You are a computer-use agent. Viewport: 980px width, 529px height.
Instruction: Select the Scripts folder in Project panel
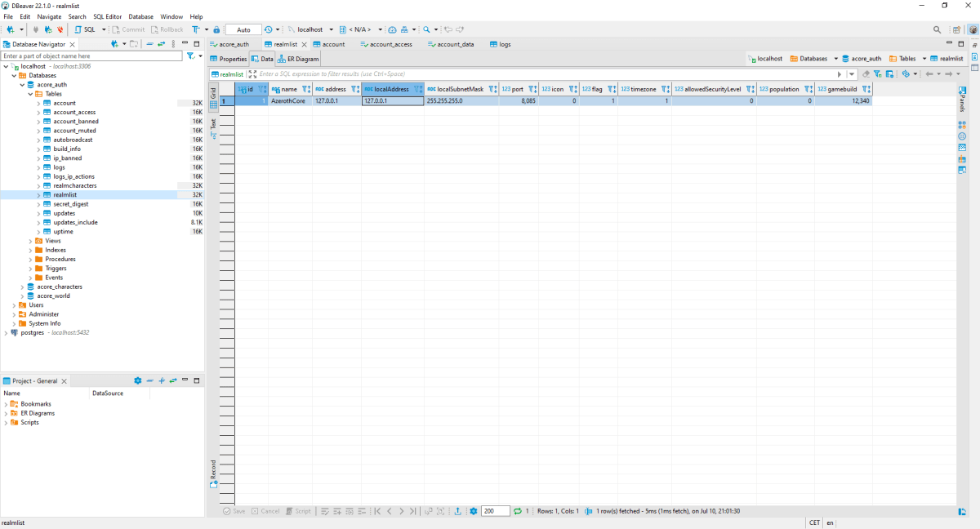29,422
